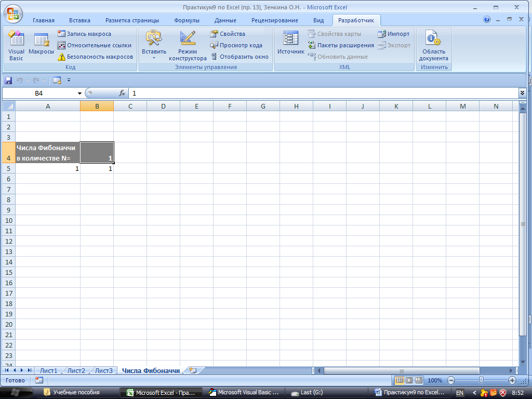
Task: Save workbook via quick access toolbar
Action: [x=8, y=81]
